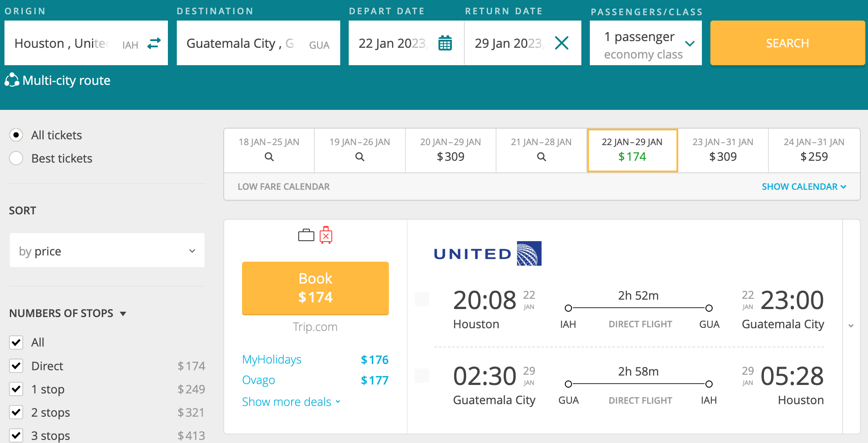Clear return date with X icon
868x443 pixels.
point(561,43)
